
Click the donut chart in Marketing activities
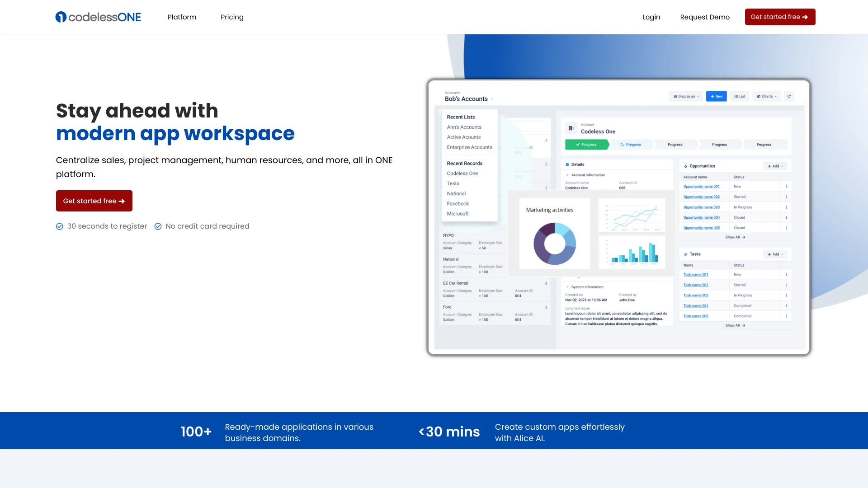(554, 243)
